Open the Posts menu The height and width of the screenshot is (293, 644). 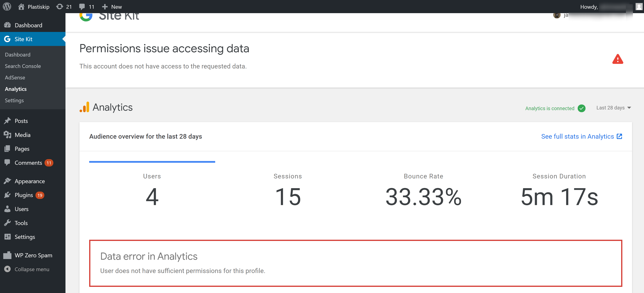click(x=33, y=121)
